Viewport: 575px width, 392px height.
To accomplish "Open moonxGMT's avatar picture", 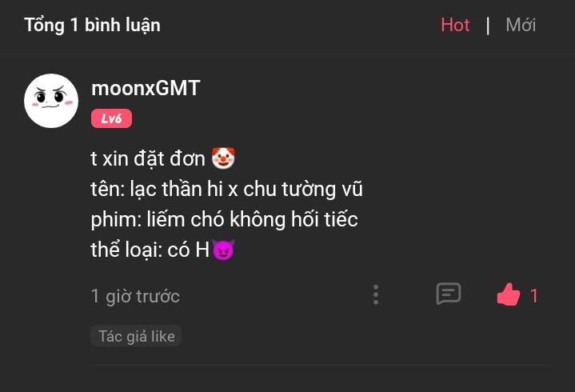I will [x=51, y=101].
